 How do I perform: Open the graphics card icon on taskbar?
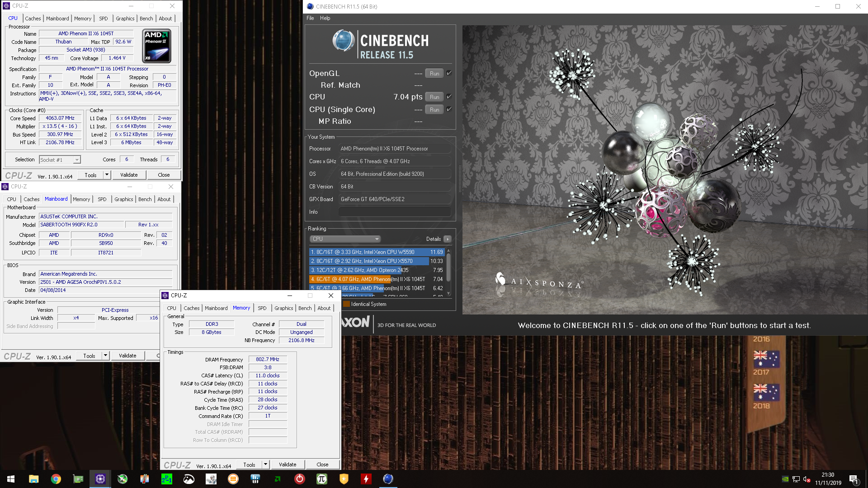click(x=78, y=479)
